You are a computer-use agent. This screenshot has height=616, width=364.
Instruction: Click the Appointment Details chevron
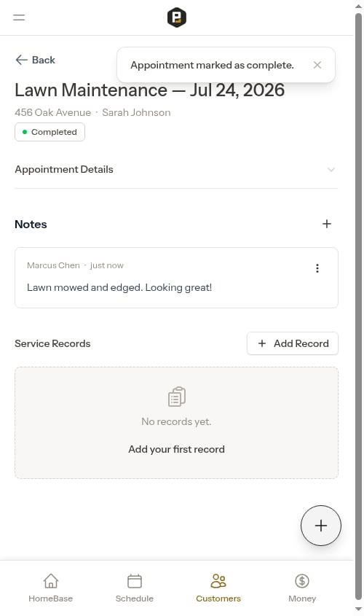point(331,170)
